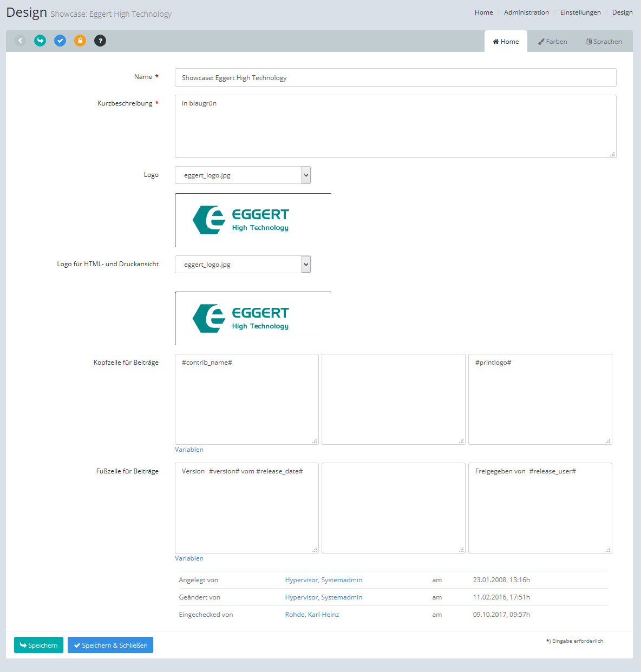Click the blue checkmark save-and-close icon
The width and height of the screenshot is (641, 672).
click(x=60, y=41)
